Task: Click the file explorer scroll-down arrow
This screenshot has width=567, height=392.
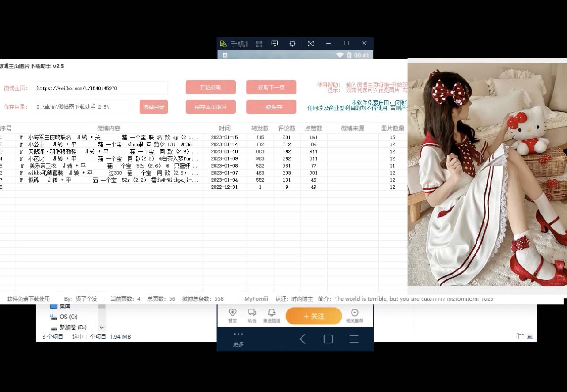Action: (102, 328)
